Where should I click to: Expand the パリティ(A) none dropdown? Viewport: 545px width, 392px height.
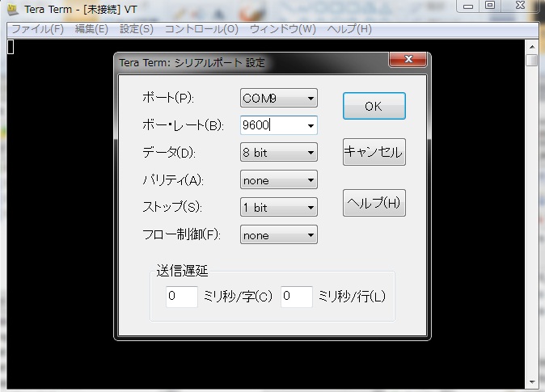[x=279, y=179]
